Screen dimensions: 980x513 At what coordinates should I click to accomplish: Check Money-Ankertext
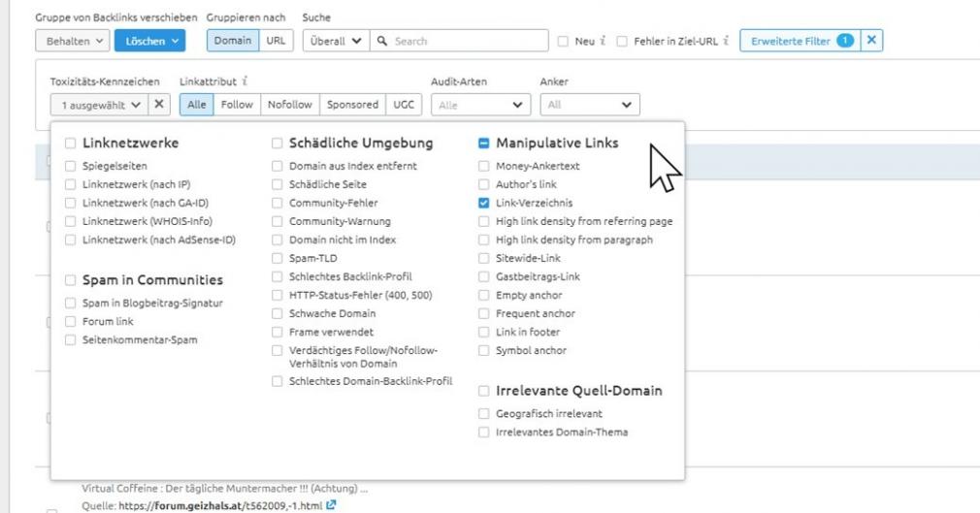[484, 166]
